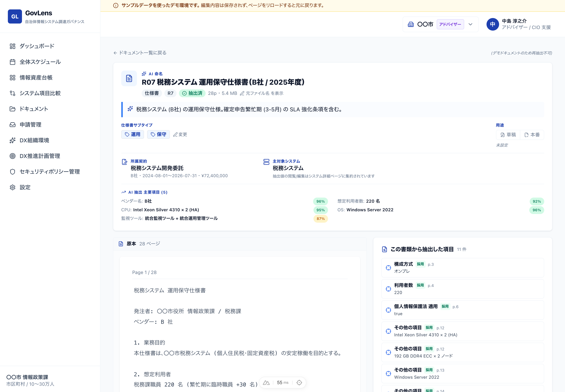Click the AI 命名 sparkle icon
Image resolution: width=565 pixels, height=392 pixels.
pyautogui.click(x=144, y=74)
